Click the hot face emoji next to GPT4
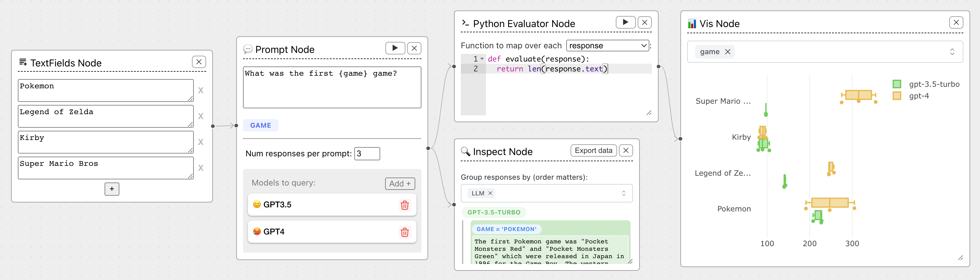The image size is (980, 280). tap(257, 231)
